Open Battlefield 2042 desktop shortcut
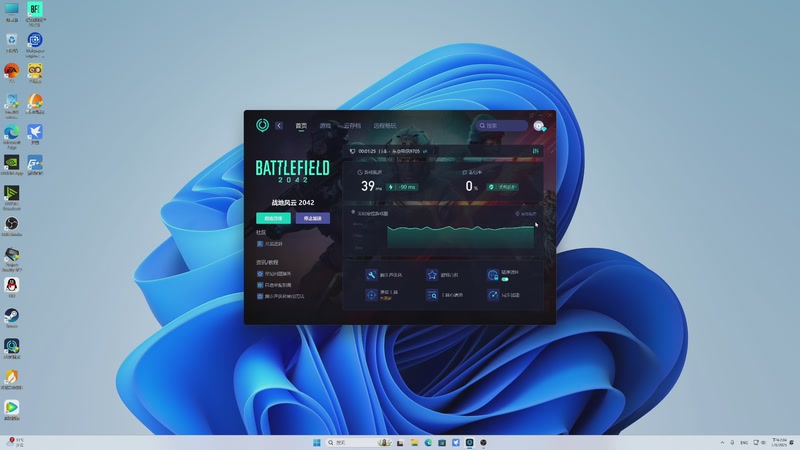 click(x=35, y=13)
